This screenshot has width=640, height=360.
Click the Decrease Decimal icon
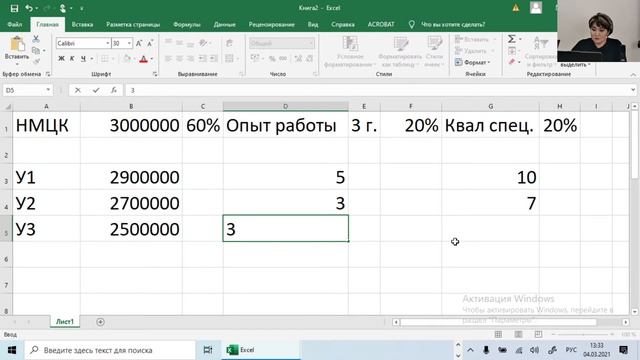click(310, 59)
